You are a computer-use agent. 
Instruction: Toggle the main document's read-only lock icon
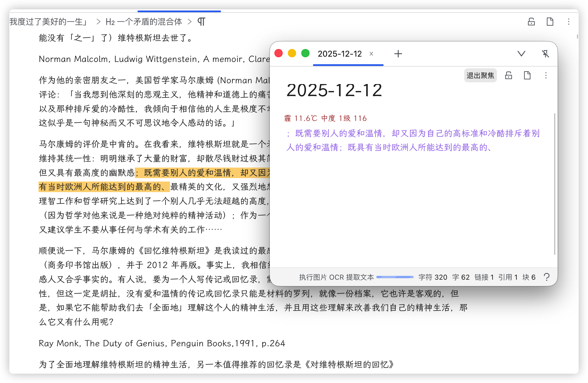click(x=531, y=22)
